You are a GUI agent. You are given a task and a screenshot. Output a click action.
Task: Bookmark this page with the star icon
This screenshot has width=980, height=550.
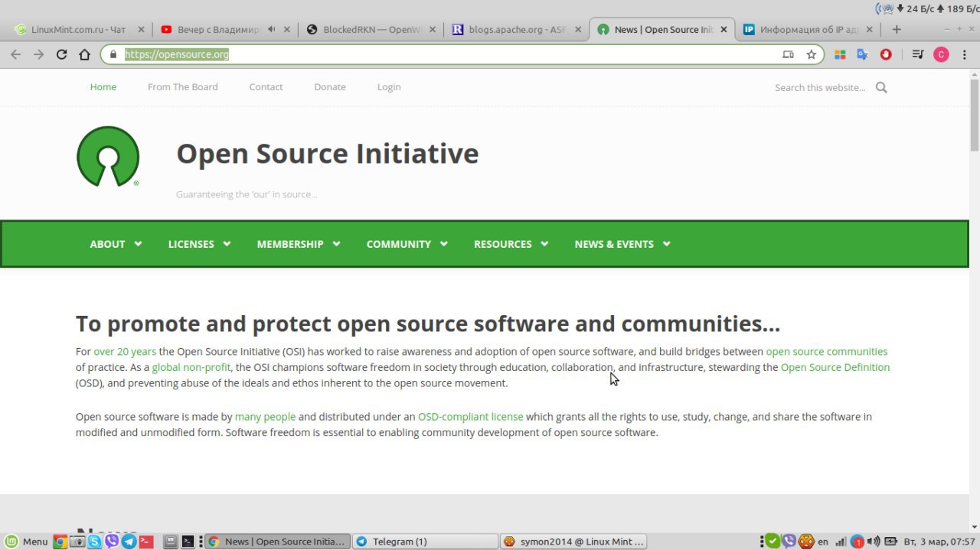point(811,54)
